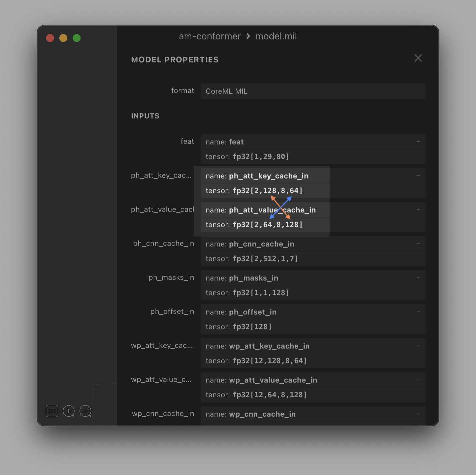Collapse the wp_cnn_cache_in entry
The width and height of the screenshot is (476, 475).
pyautogui.click(x=418, y=414)
